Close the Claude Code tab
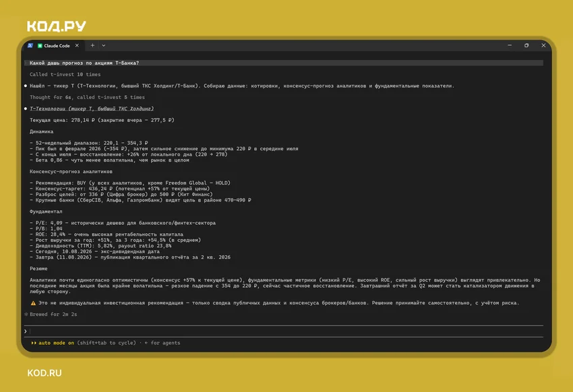This screenshot has width=573, height=392. [77, 46]
